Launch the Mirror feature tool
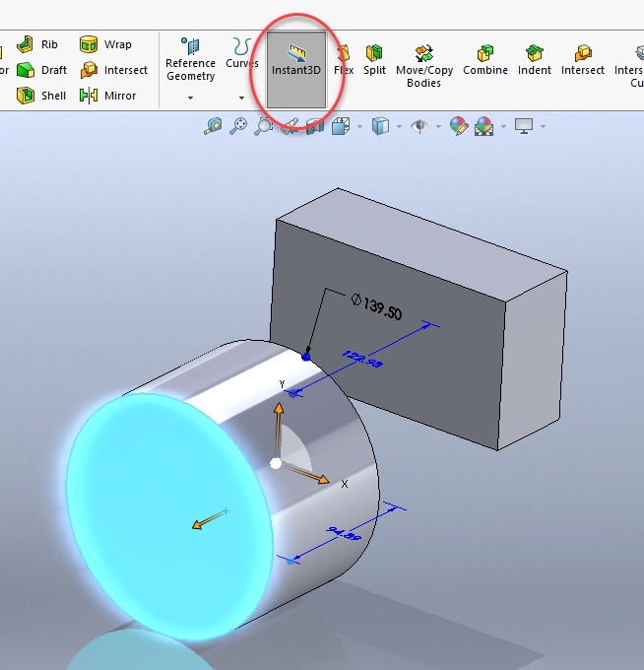The width and height of the screenshot is (644, 670). 107,96
